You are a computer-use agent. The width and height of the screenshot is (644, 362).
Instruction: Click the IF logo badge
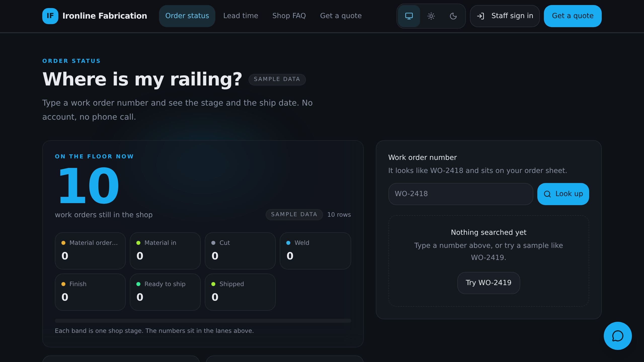[x=50, y=16]
